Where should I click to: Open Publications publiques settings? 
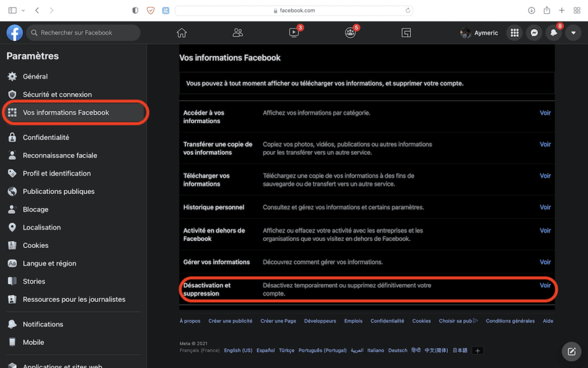tap(73, 191)
